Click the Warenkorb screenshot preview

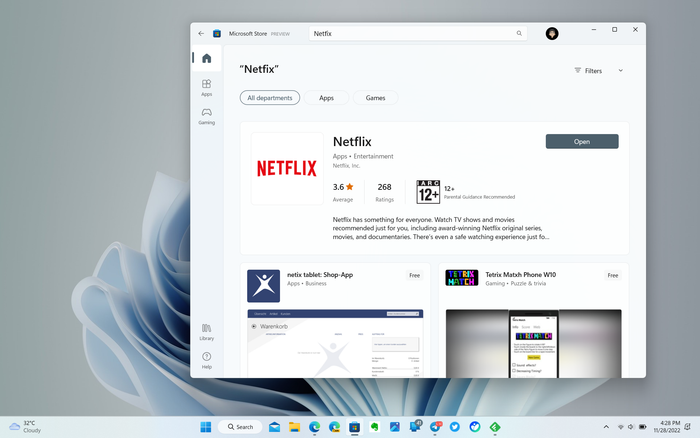(x=335, y=343)
